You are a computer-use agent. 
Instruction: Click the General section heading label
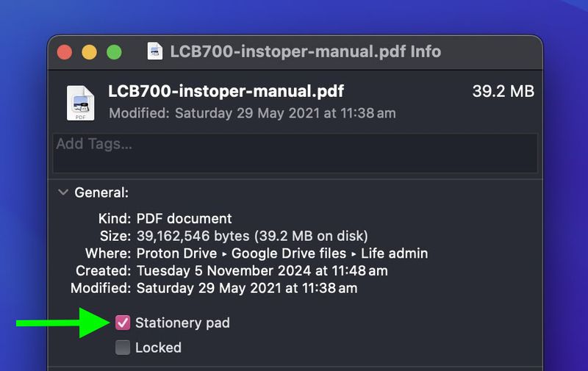point(101,192)
